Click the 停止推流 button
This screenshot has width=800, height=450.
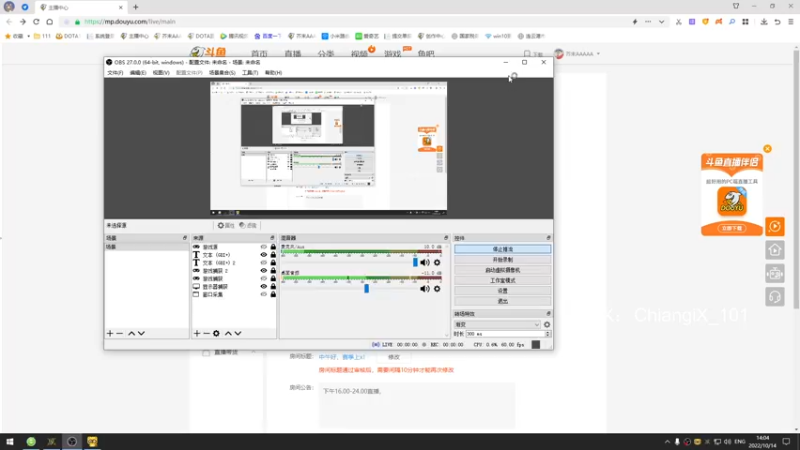(x=503, y=249)
